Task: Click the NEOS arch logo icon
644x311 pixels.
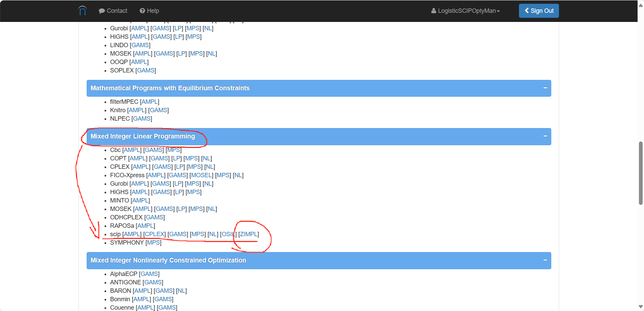Action: (83, 11)
